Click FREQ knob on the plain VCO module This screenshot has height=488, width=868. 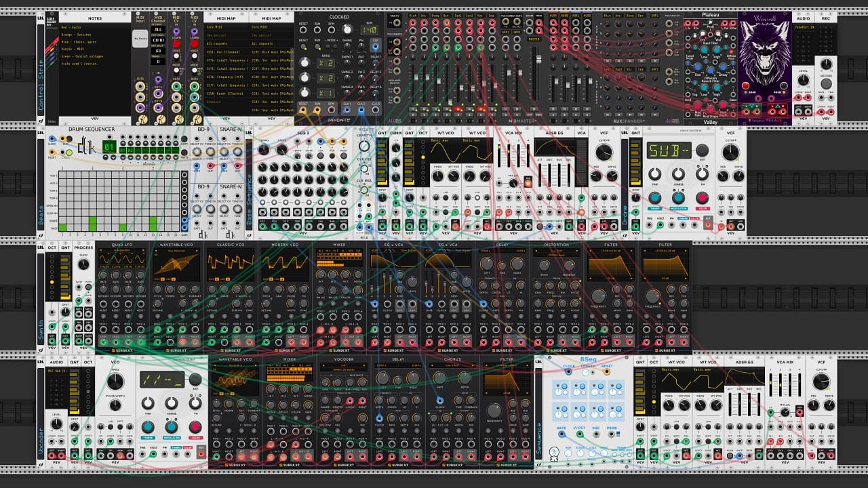pos(115,381)
